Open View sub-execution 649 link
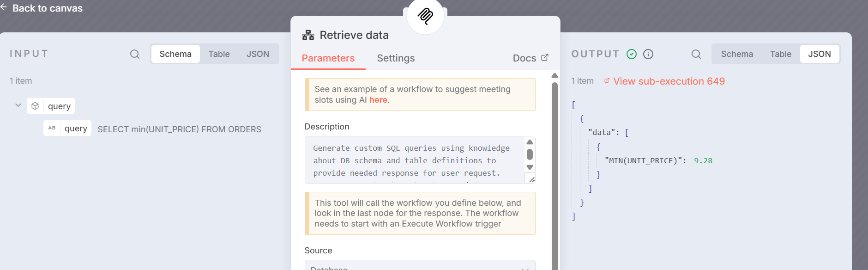 click(669, 81)
